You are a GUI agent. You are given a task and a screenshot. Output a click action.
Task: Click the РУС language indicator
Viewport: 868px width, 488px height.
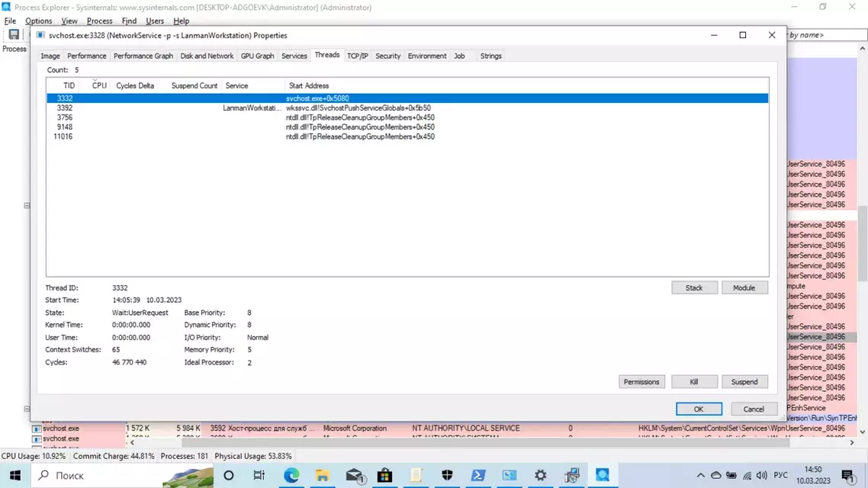(x=780, y=475)
